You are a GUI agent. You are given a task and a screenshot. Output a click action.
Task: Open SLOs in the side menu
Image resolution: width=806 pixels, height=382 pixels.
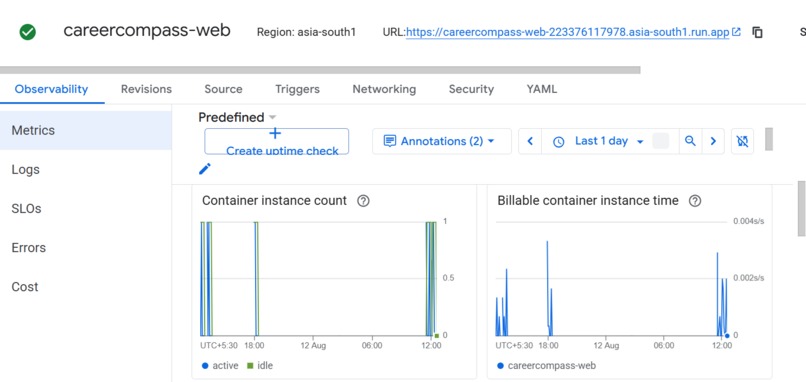point(85,209)
